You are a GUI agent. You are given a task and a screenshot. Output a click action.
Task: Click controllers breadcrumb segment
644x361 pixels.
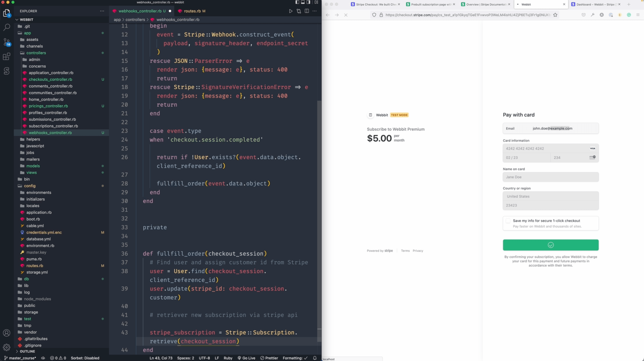[x=135, y=19]
